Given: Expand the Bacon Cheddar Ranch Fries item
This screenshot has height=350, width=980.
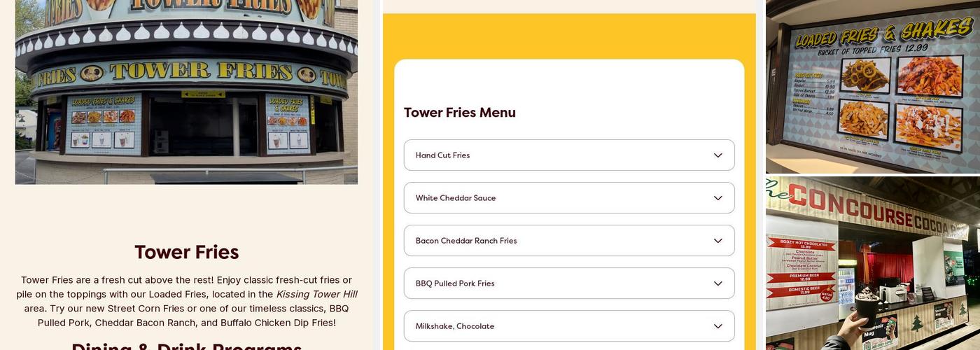Looking at the screenshot, I should pyautogui.click(x=569, y=241).
